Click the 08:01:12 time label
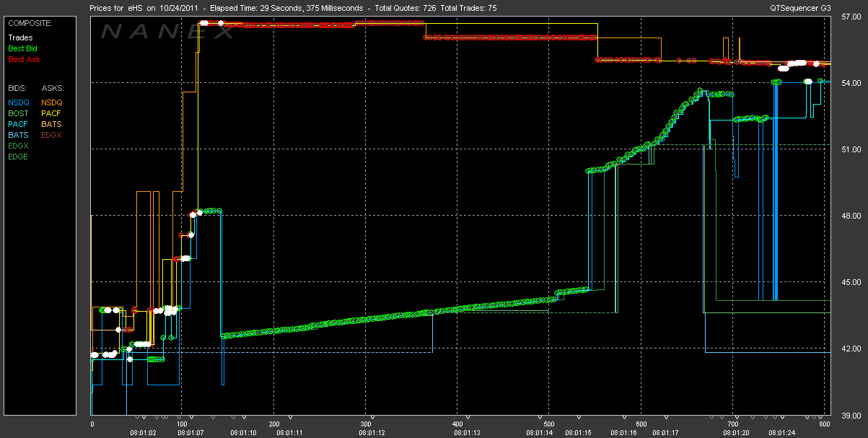 click(x=373, y=433)
